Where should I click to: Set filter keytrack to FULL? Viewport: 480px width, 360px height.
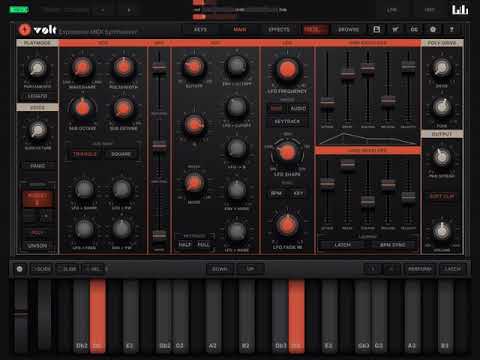click(x=203, y=244)
